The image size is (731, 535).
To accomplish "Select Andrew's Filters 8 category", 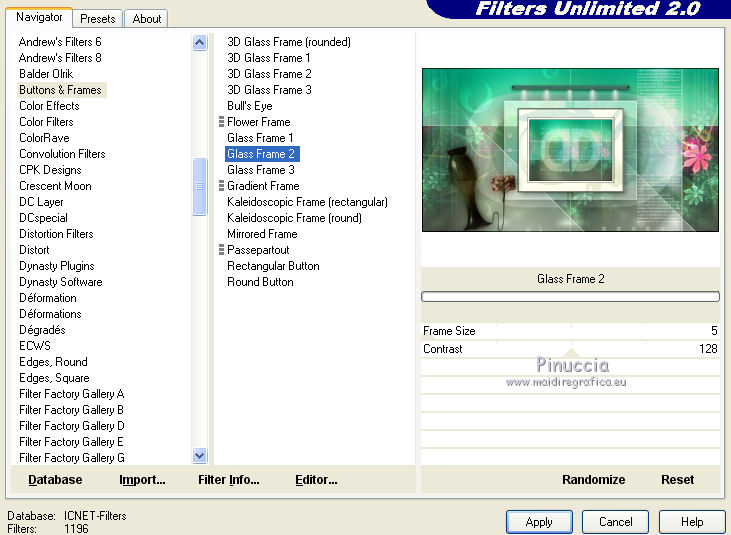I will (60, 58).
